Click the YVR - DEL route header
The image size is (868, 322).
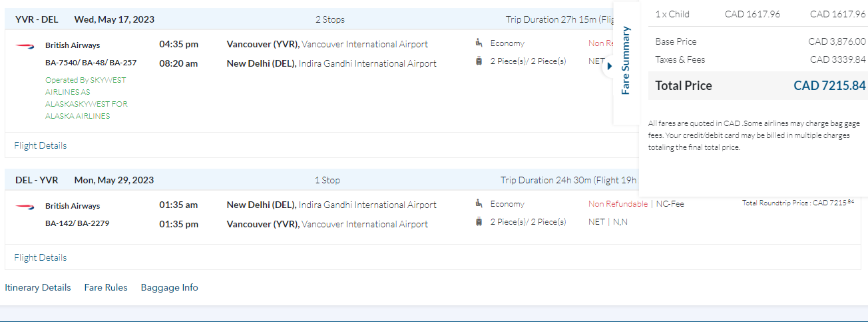[x=37, y=19]
